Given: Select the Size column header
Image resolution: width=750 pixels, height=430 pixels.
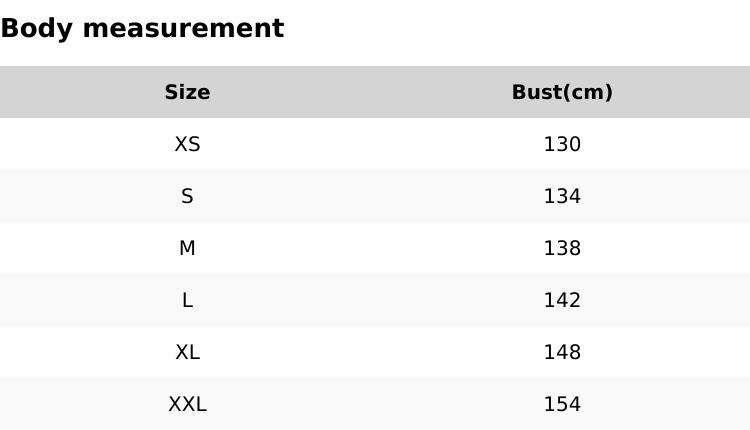Looking at the screenshot, I should [x=187, y=92].
